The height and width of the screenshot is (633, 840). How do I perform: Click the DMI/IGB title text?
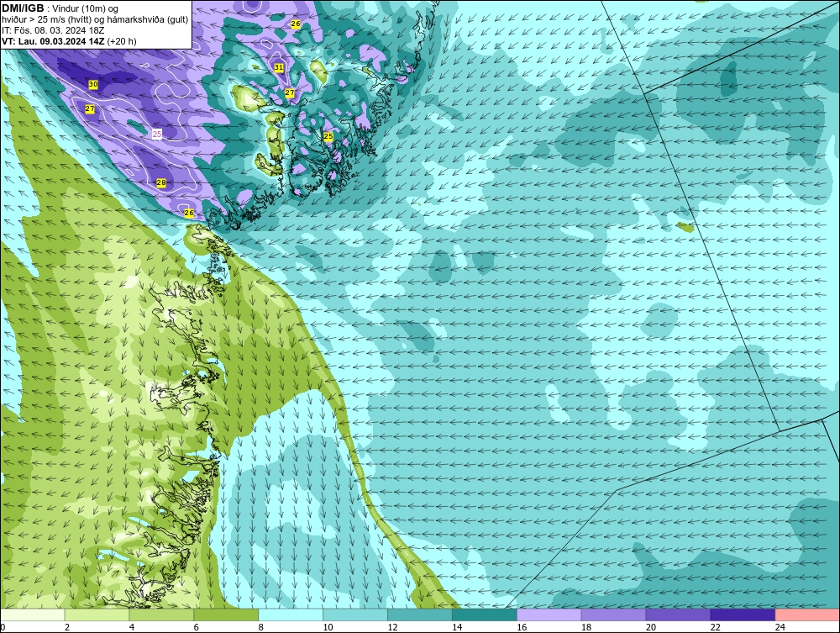(x=23, y=8)
